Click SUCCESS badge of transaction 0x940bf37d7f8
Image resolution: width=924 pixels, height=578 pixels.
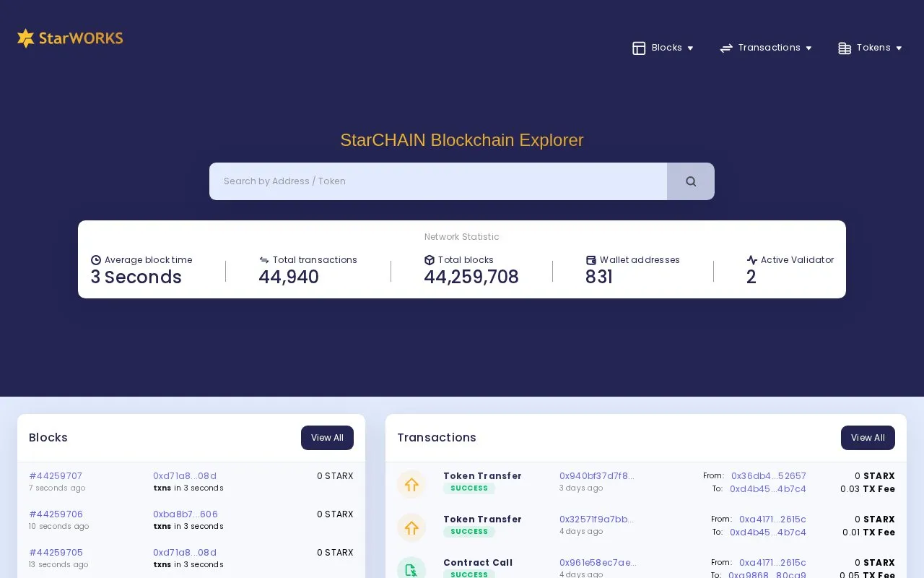coord(469,488)
